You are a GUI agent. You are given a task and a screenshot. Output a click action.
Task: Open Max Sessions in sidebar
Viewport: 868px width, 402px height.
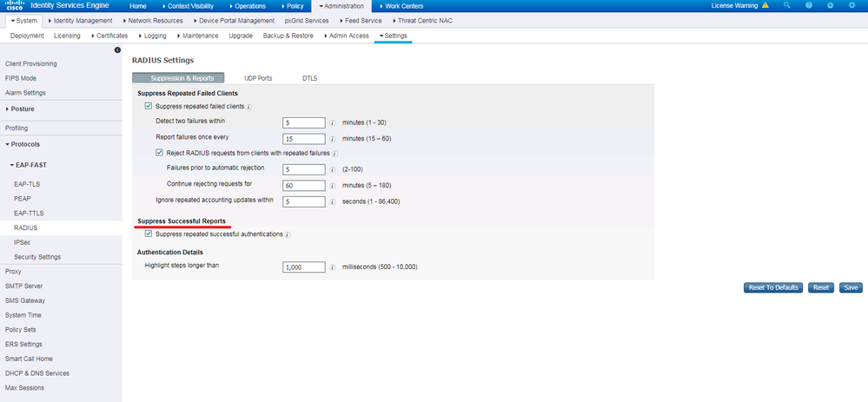pyautogui.click(x=25, y=387)
